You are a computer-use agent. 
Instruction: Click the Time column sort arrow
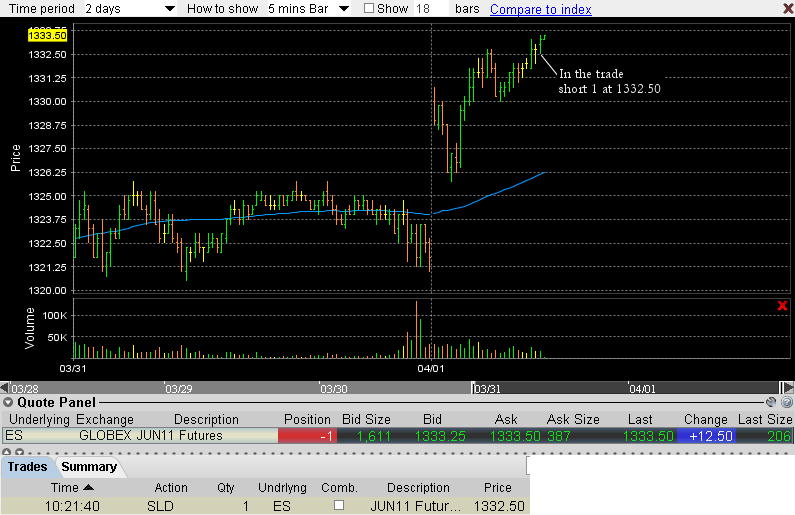pos(88,488)
